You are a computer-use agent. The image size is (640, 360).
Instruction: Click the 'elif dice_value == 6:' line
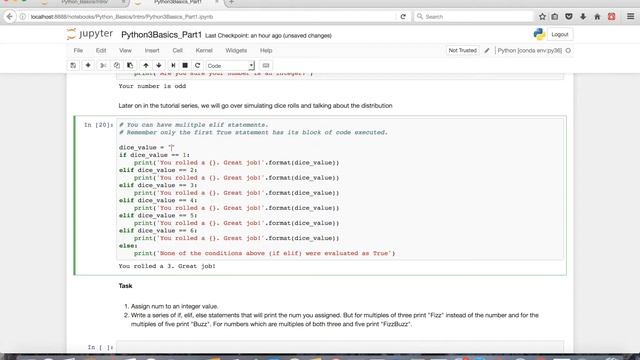[x=158, y=231]
